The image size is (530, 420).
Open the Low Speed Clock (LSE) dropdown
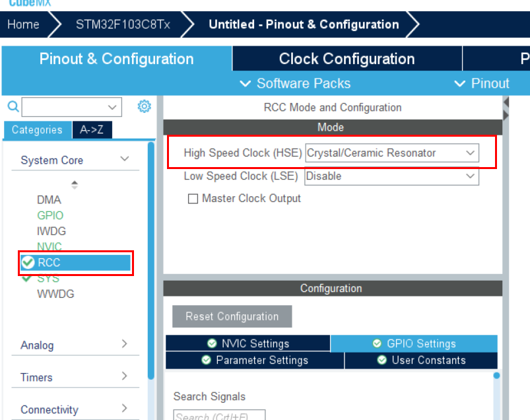(x=392, y=176)
